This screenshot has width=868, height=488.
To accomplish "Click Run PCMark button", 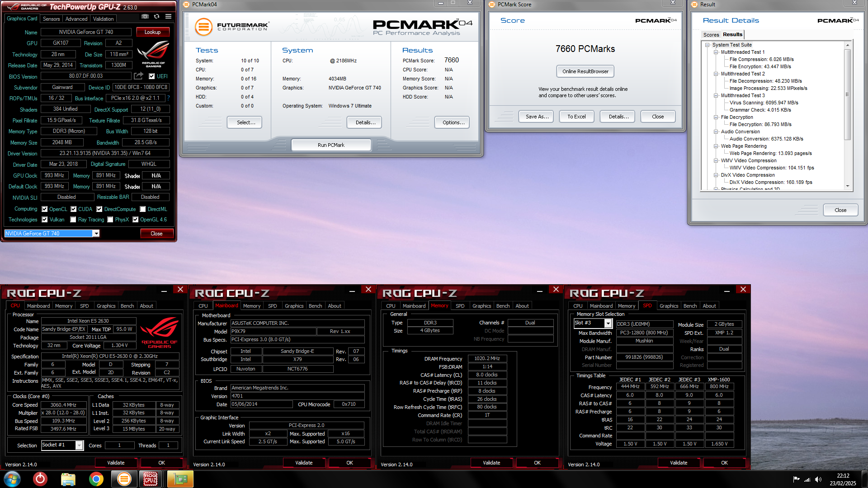I will (x=331, y=145).
